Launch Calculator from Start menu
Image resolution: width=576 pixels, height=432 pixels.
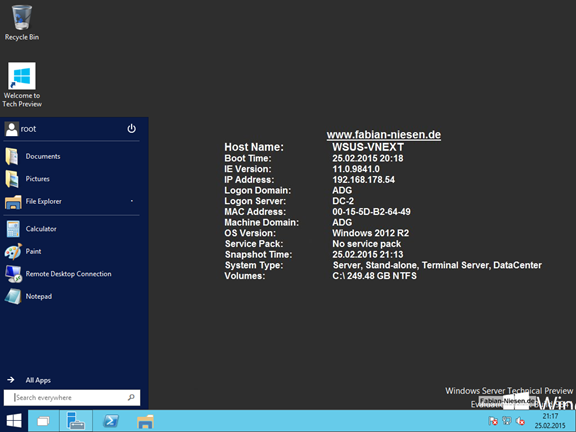(72, 229)
